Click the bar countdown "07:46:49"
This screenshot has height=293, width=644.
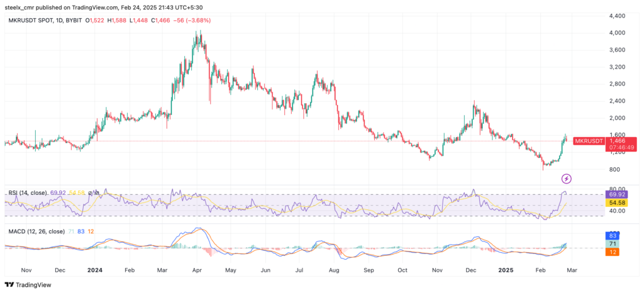pyautogui.click(x=621, y=147)
